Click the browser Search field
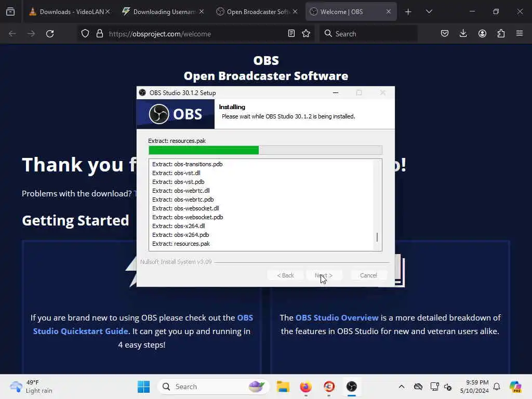 [x=369, y=34]
